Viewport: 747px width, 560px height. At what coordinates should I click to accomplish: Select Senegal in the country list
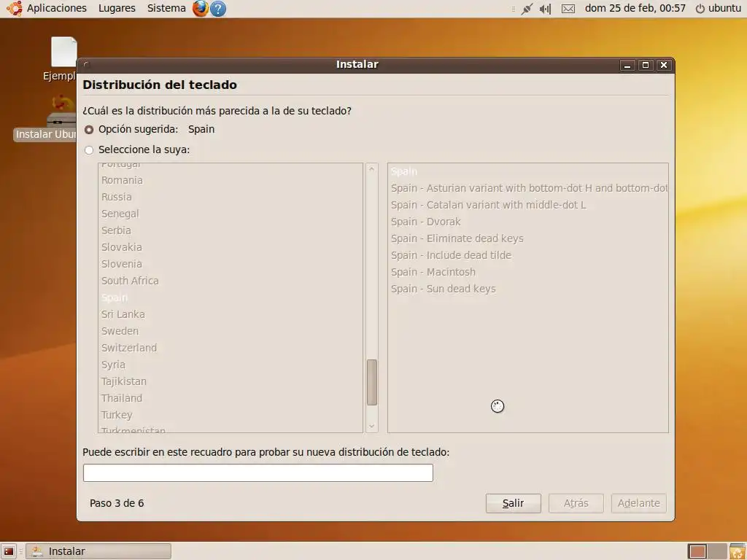[x=231, y=214]
